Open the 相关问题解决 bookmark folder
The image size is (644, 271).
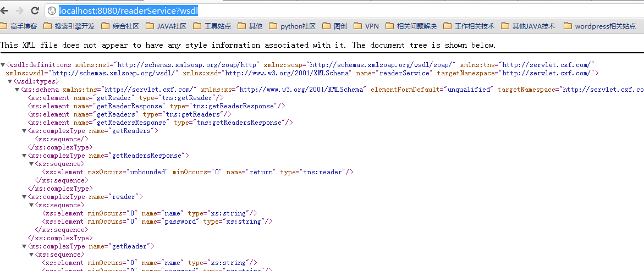411,26
